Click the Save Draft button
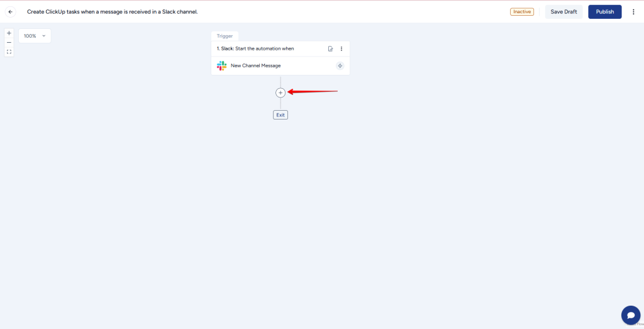644x329 pixels. pyautogui.click(x=563, y=12)
